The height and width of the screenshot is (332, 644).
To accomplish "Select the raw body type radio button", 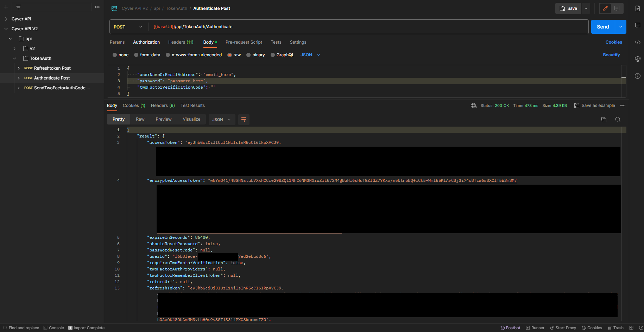I will coord(229,55).
